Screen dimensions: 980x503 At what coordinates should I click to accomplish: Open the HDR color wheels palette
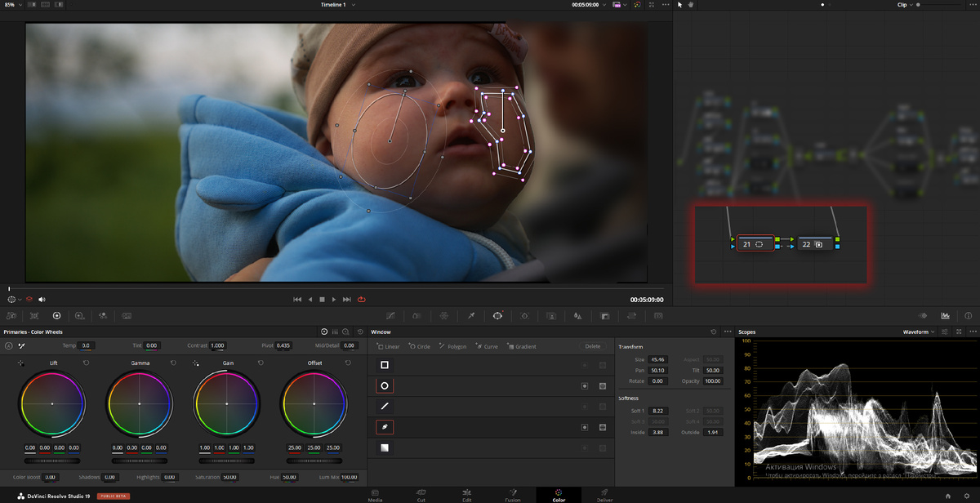pos(79,315)
